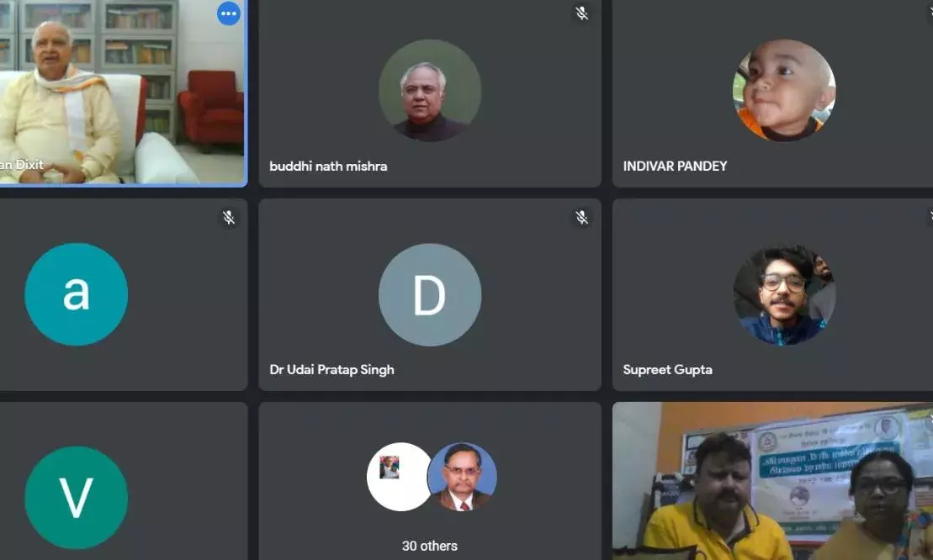933x560 pixels.
Task: Select the gray 'D' avatar circle
Action: pos(430,294)
